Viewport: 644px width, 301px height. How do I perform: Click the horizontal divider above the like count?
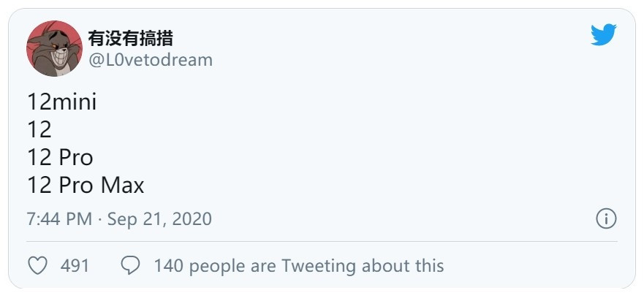coord(322,241)
